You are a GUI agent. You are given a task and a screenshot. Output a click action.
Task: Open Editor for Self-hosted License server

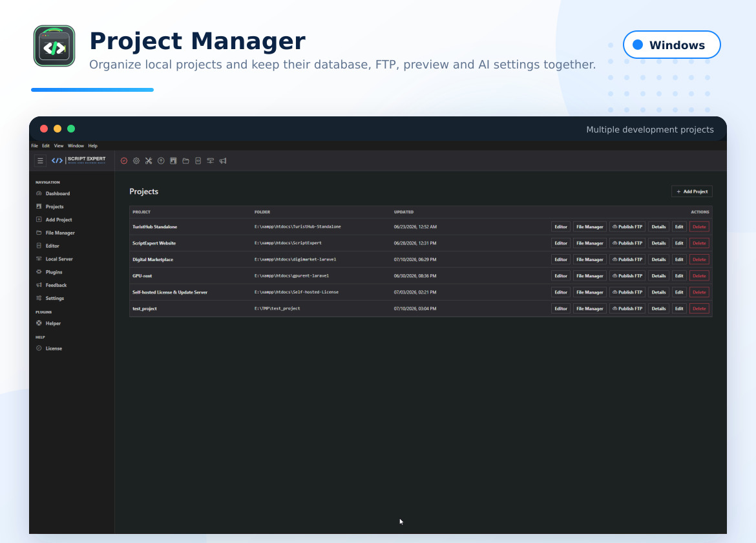[x=561, y=292]
